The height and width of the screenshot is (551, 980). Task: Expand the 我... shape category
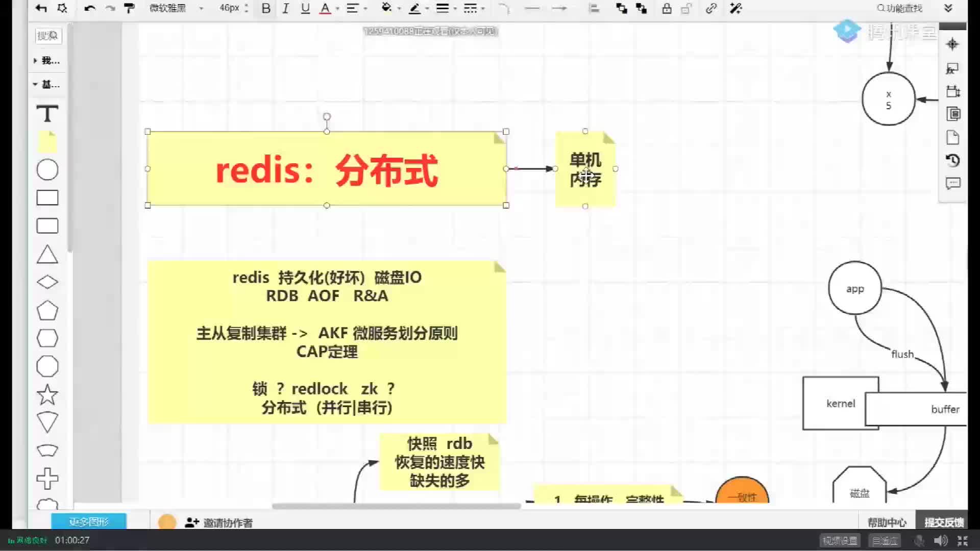[x=47, y=61]
